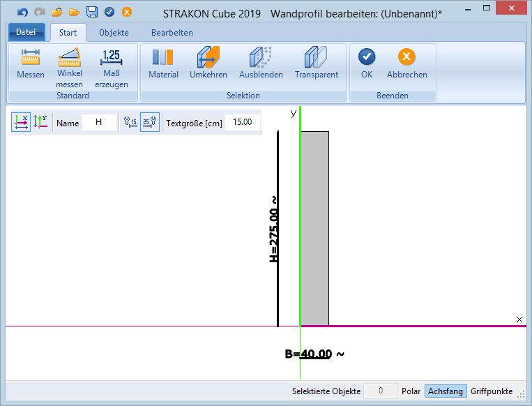Click the black vertical height dimension line
532x406 pixels.
coord(278,228)
